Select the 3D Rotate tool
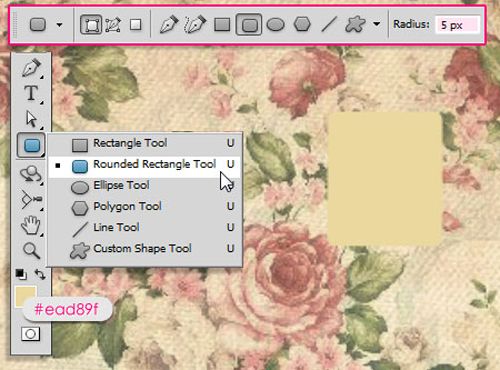Screen dimensions: 500x370 point(31,174)
